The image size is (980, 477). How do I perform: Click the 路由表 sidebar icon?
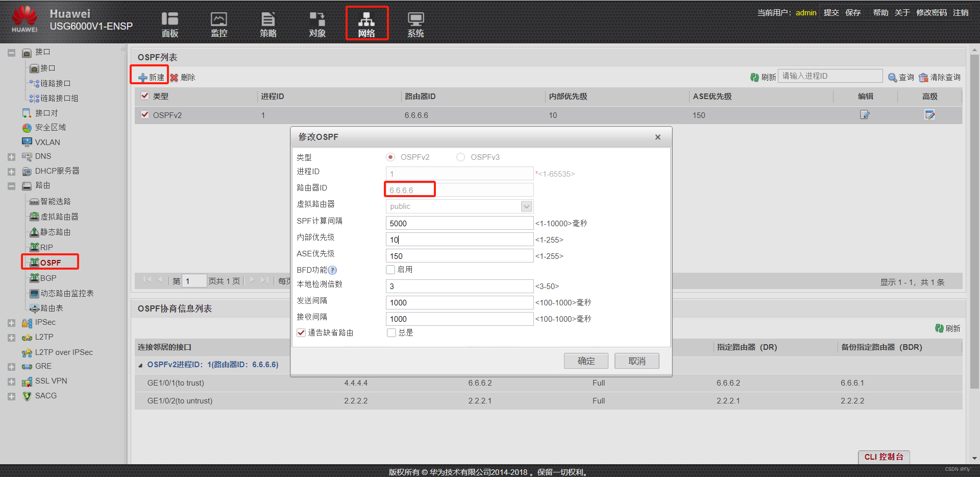pyautogui.click(x=34, y=308)
